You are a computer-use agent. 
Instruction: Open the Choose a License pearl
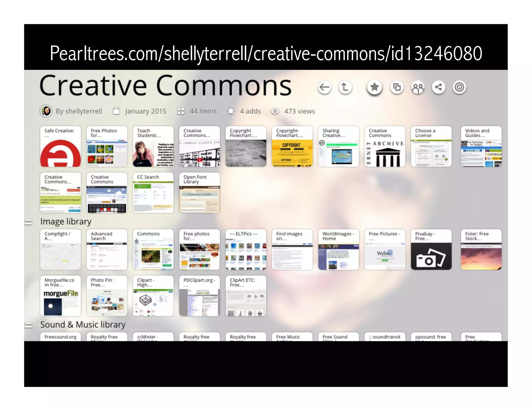pyautogui.click(x=431, y=147)
